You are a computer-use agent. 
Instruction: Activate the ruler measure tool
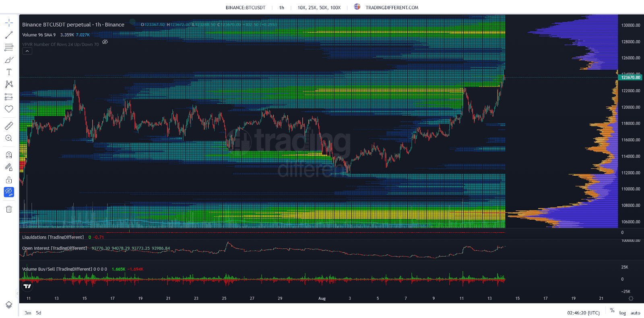[x=9, y=126]
